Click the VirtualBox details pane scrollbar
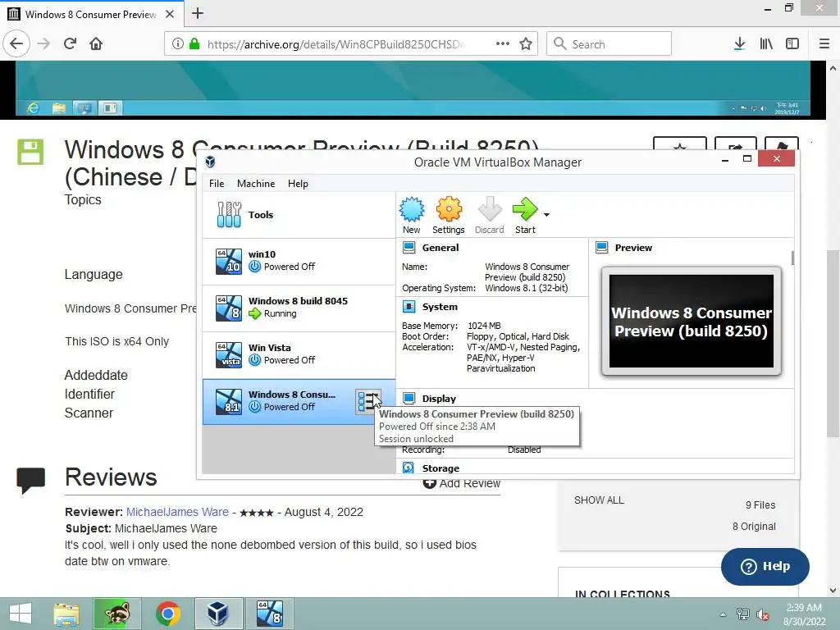Screen dimensions: 840x630 point(792,258)
